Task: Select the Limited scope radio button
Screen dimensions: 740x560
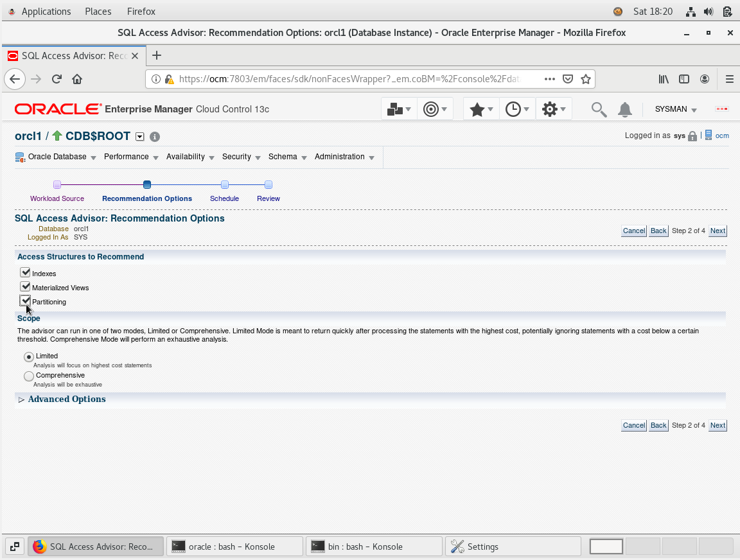Action: 29,357
